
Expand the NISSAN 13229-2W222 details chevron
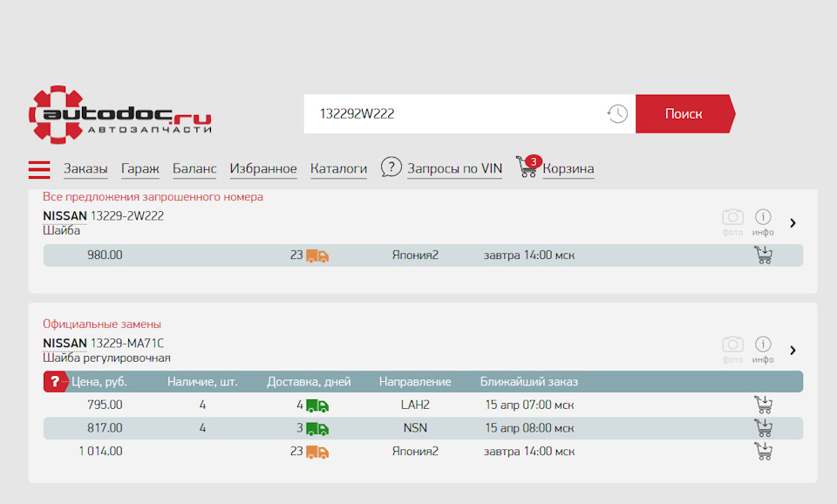click(793, 222)
